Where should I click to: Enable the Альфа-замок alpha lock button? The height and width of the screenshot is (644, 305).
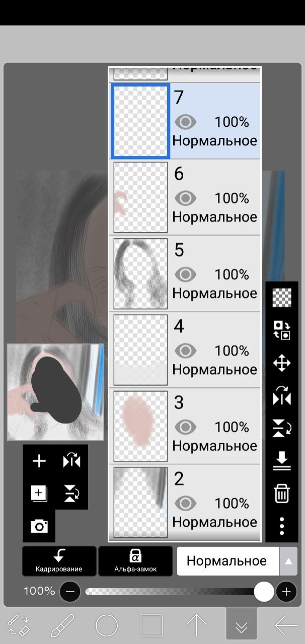pyautogui.click(x=135, y=561)
